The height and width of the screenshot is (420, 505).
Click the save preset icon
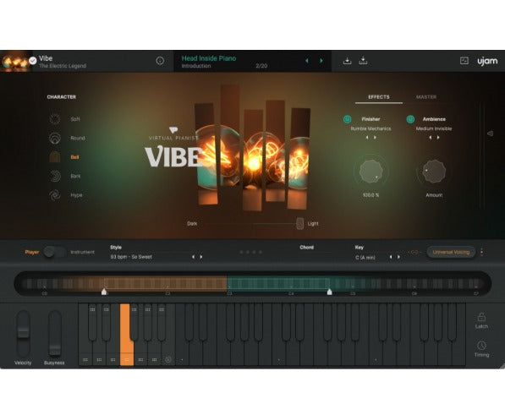pyautogui.click(x=347, y=61)
